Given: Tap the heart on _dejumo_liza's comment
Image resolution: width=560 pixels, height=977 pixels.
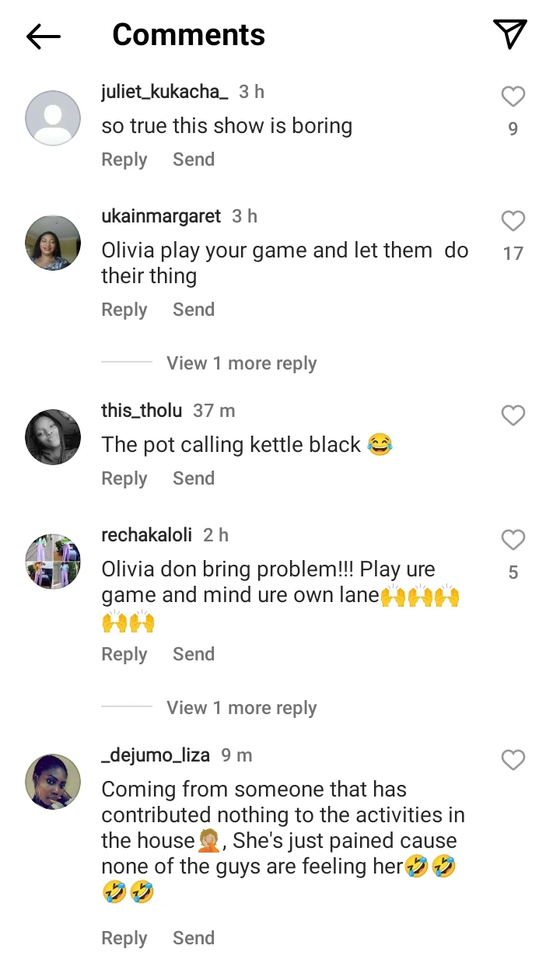Looking at the screenshot, I should [x=513, y=760].
